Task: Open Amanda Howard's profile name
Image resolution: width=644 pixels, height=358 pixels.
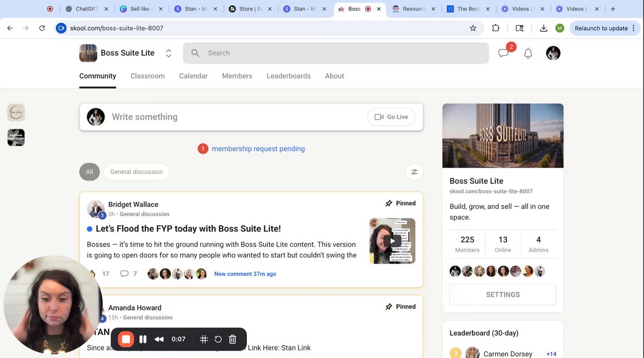Action: pos(135,308)
